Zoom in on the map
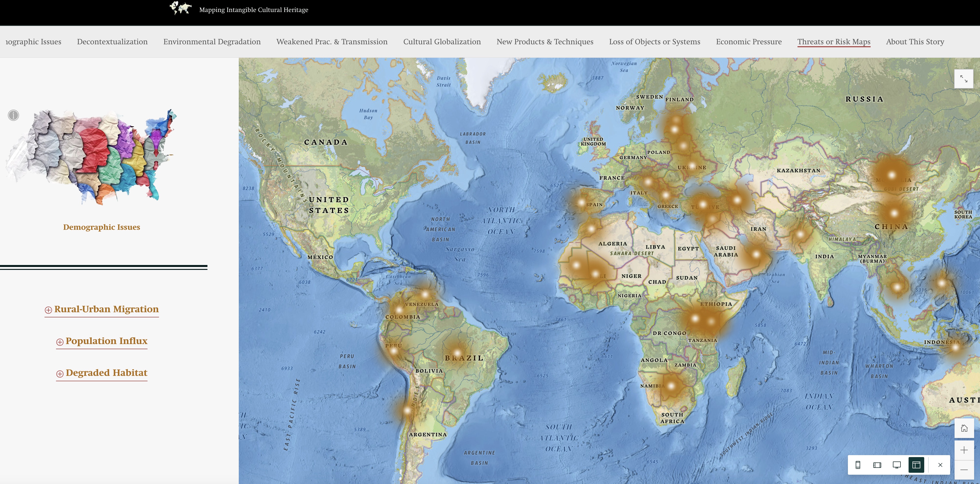980x484 pixels. click(x=964, y=450)
